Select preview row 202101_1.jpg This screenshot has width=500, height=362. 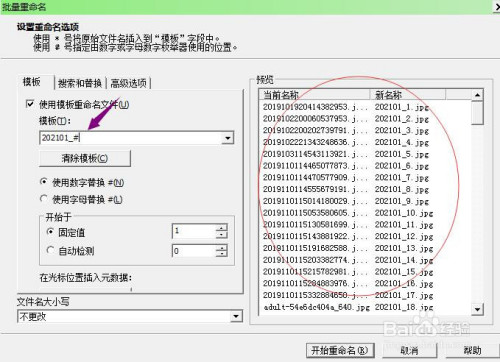(x=365, y=107)
